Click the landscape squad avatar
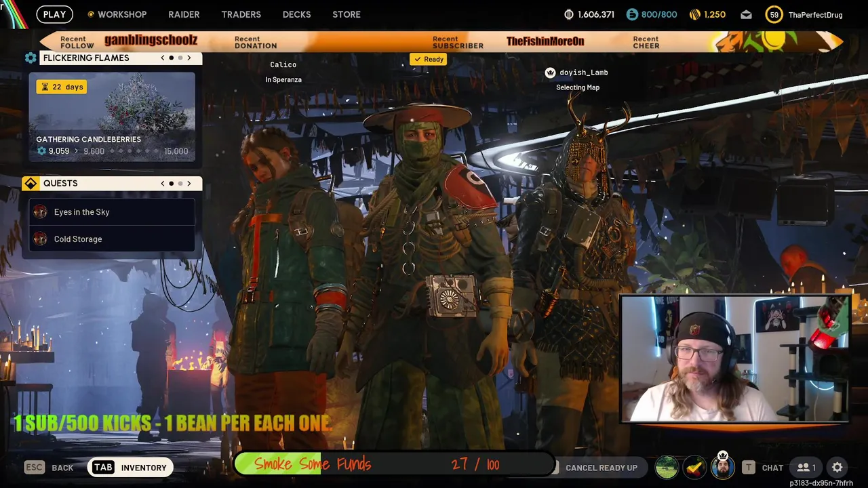 [667, 467]
